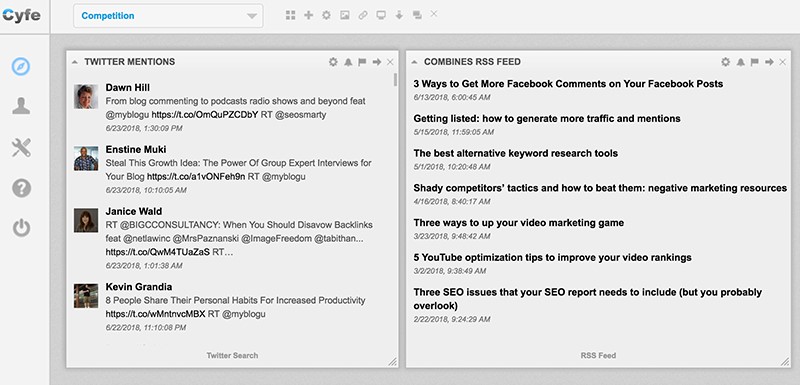Image resolution: width=800 pixels, height=385 pixels.
Task: Click the background image icon in toolbar
Action: pos(345,15)
